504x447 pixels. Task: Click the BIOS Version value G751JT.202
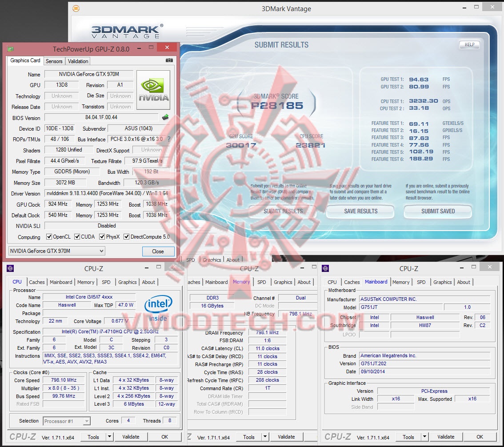click(x=424, y=363)
